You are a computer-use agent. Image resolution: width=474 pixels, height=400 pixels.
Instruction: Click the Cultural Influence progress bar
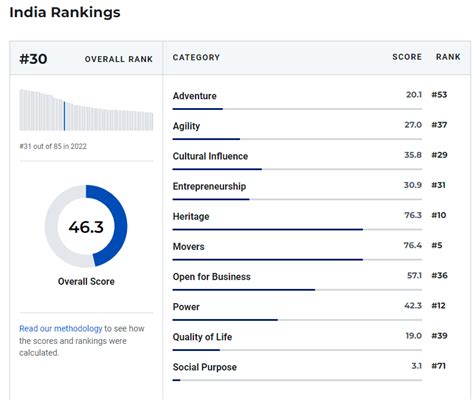pos(297,169)
